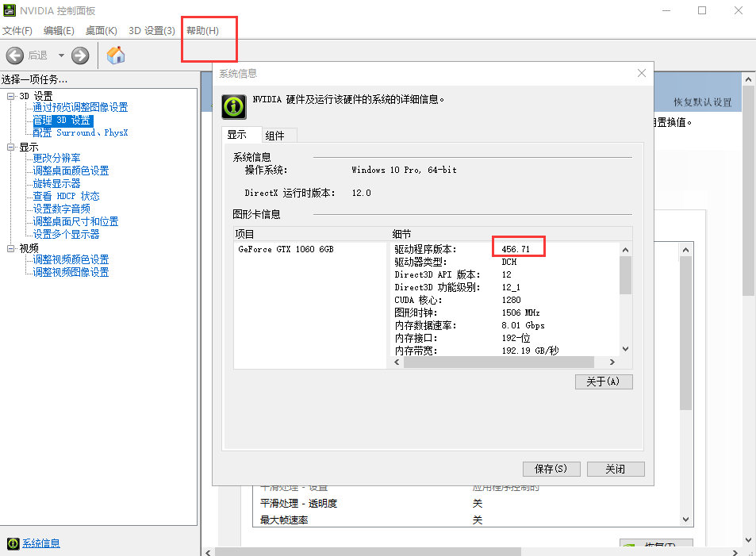Click the 关闭 button
Image resolution: width=756 pixels, height=556 pixels.
point(616,469)
